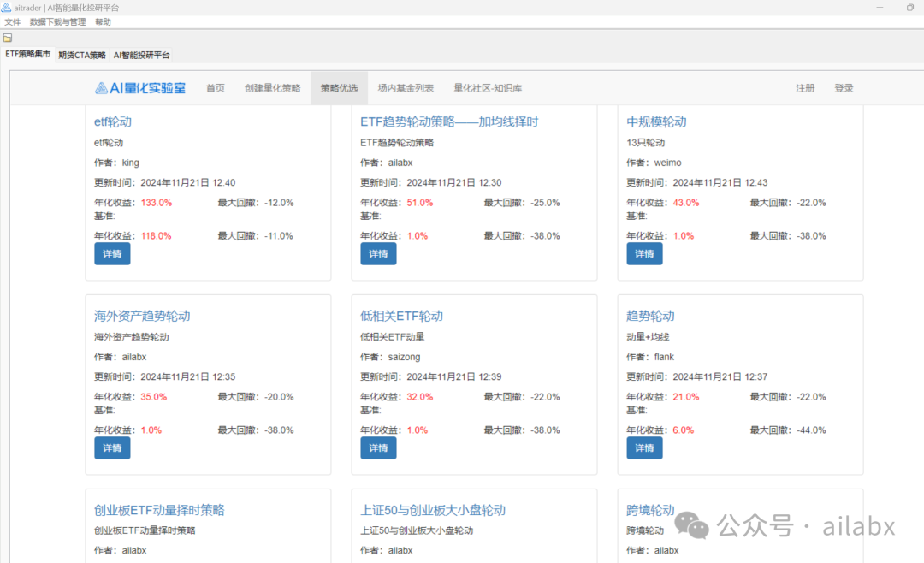
Task: Switch to the AI智能投研平台 tab
Action: coord(141,56)
